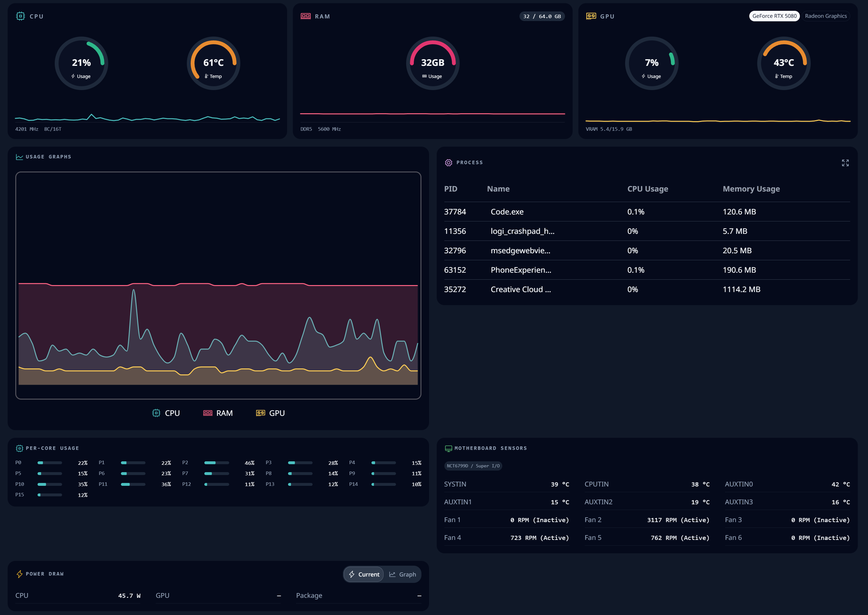This screenshot has height=615, width=868.
Task: Click the CPU legend chip icon below the graph
Action: coord(156,413)
